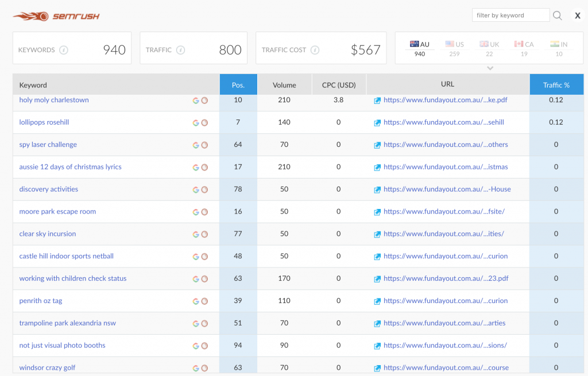Click SEMrush circle icon for clear sky incursion
588x376 pixels.
coord(204,234)
